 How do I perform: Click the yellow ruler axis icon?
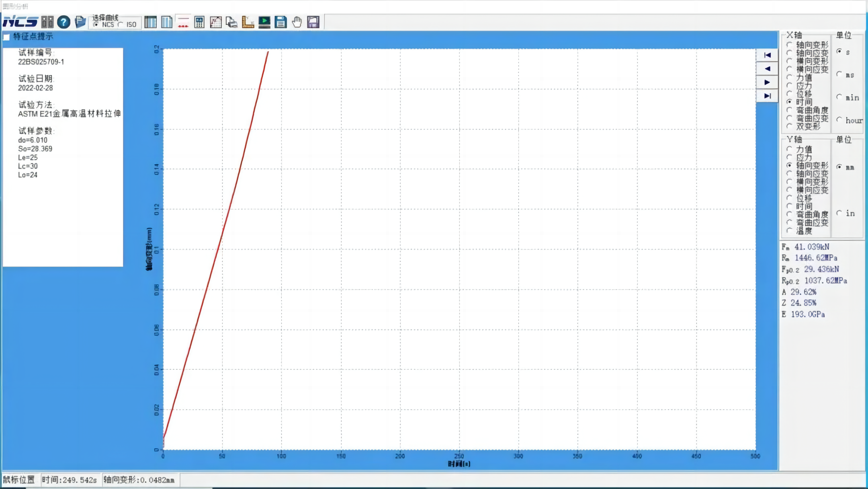pyautogui.click(x=248, y=22)
